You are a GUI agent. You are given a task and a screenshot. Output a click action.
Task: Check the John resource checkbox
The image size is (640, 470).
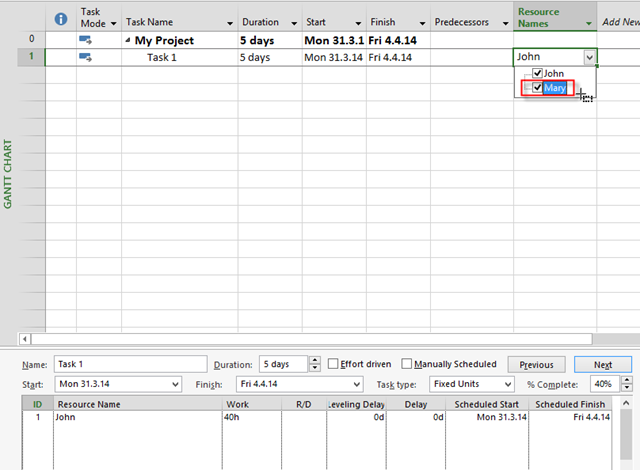pos(538,74)
